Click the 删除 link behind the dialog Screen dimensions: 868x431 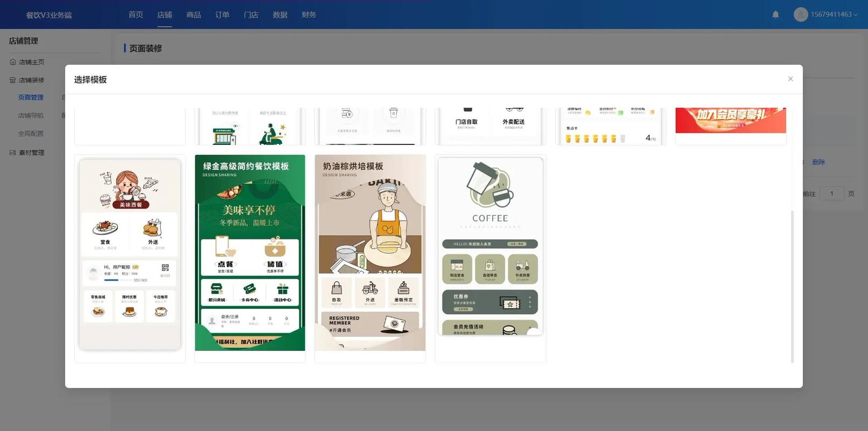click(x=818, y=162)
